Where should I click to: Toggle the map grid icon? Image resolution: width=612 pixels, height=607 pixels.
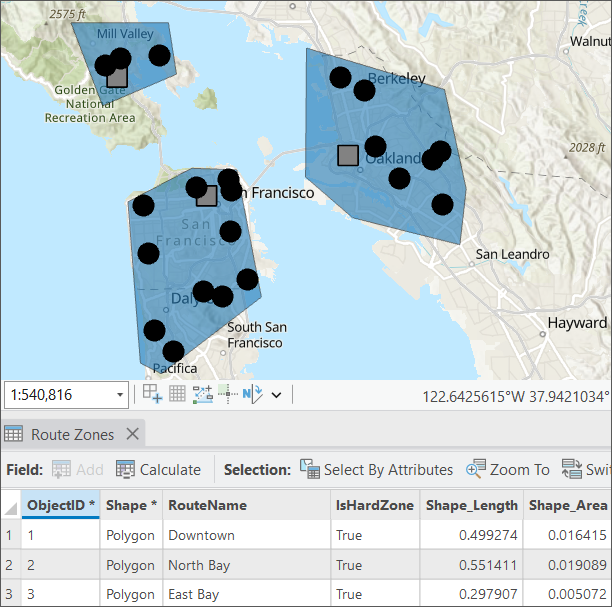(177, 394)
